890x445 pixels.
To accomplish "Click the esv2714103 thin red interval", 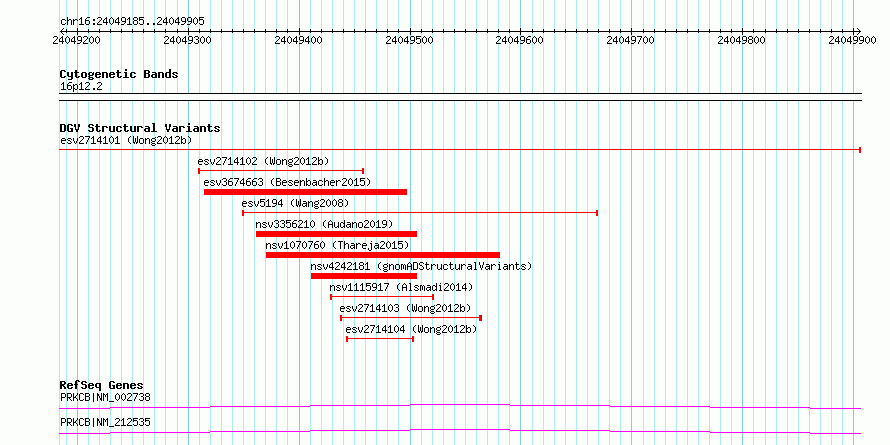I will 411,317.
